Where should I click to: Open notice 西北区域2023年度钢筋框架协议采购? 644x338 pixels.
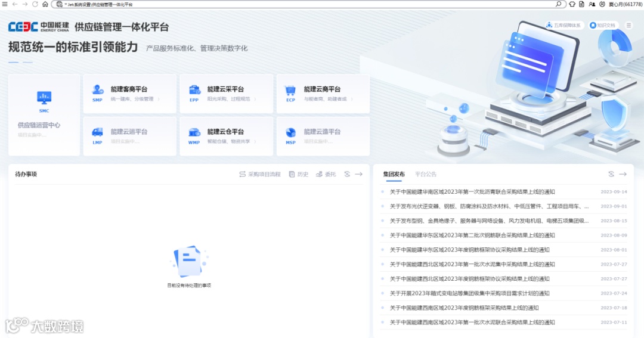coord(469,279)
